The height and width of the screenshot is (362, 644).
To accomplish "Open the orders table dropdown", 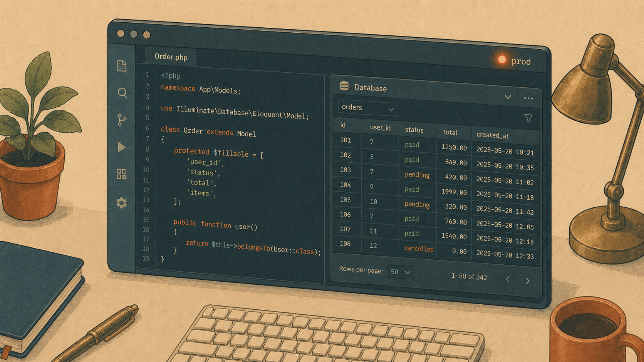I will click(368, 108).
